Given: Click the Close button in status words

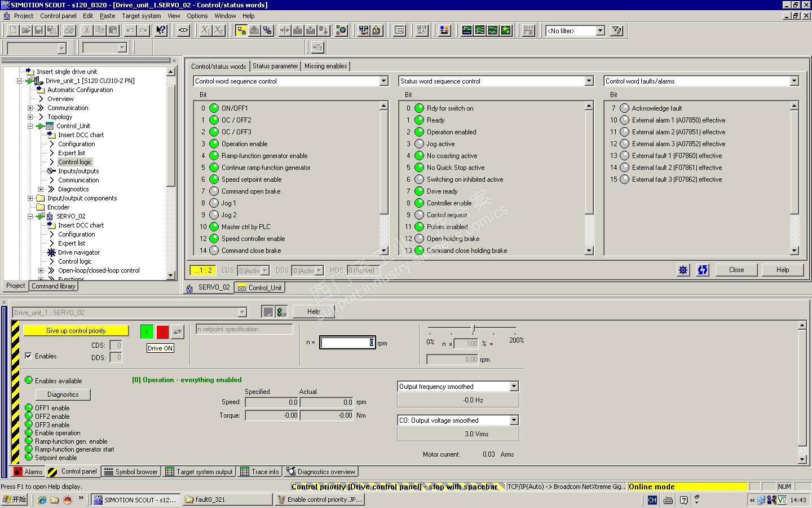Looking at the screenshot, I should (736, 270).
